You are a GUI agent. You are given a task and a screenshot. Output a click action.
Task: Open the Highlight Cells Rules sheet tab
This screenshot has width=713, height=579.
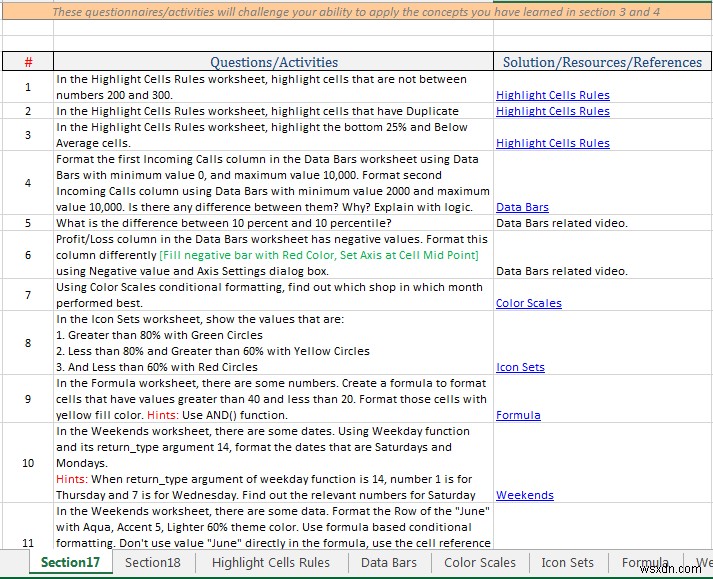[270, 562]
